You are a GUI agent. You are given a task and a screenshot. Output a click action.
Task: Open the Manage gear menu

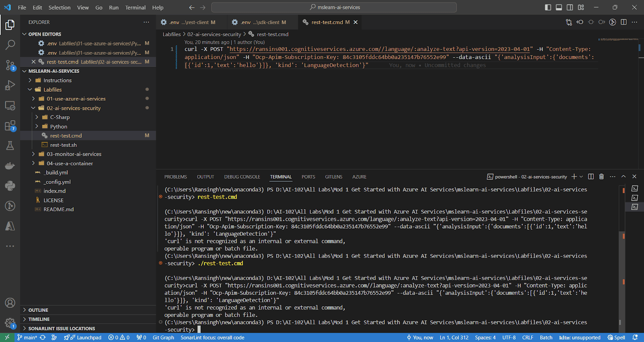point(10,323)
